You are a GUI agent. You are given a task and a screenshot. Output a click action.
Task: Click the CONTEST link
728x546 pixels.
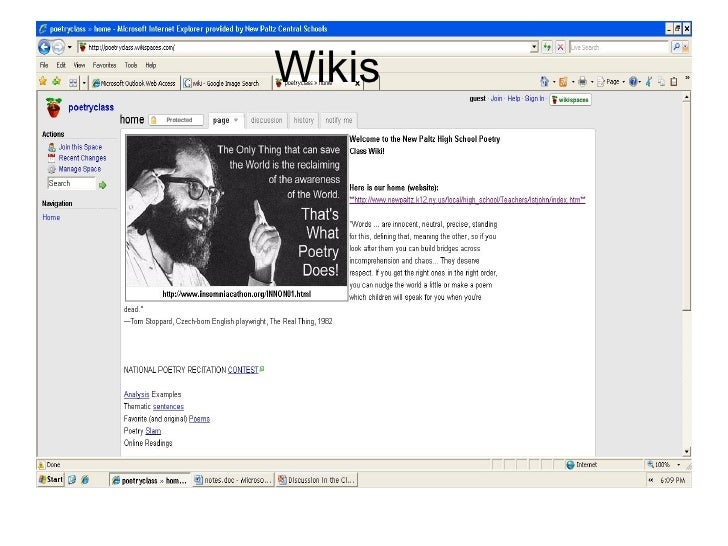243,370
